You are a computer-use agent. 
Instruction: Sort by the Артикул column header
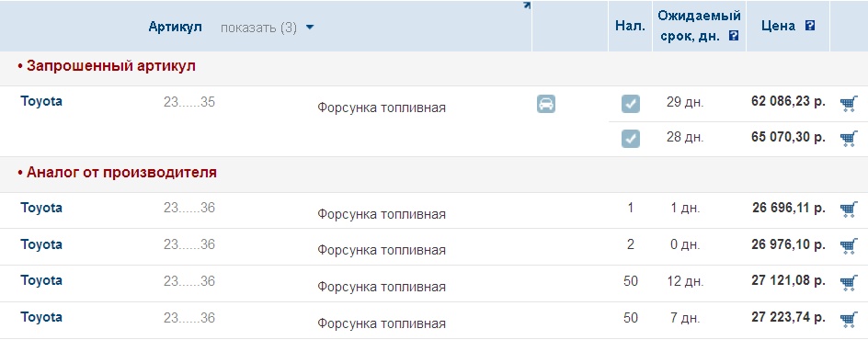tap(175, 27)
